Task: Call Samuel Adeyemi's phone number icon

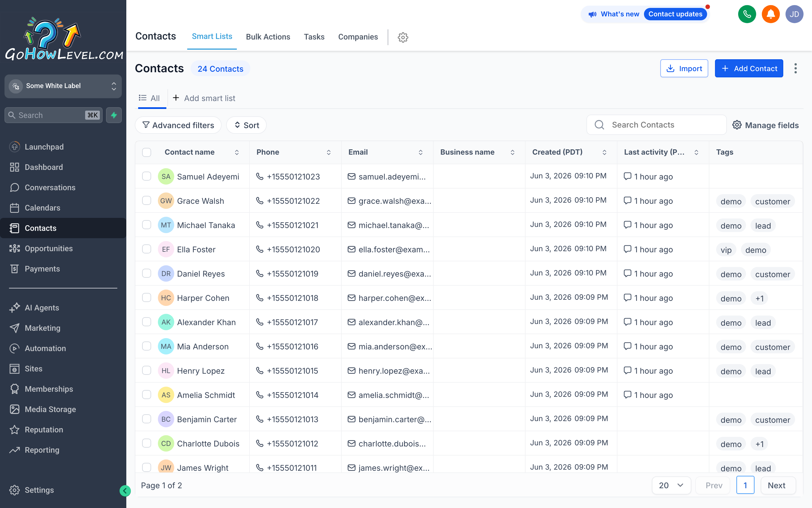Action: (x=259, y=176)
